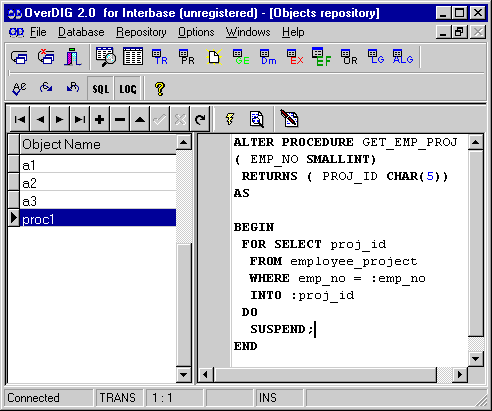
Task: Click the down arrow of object list scrollbar
Action: pos(183,375)
